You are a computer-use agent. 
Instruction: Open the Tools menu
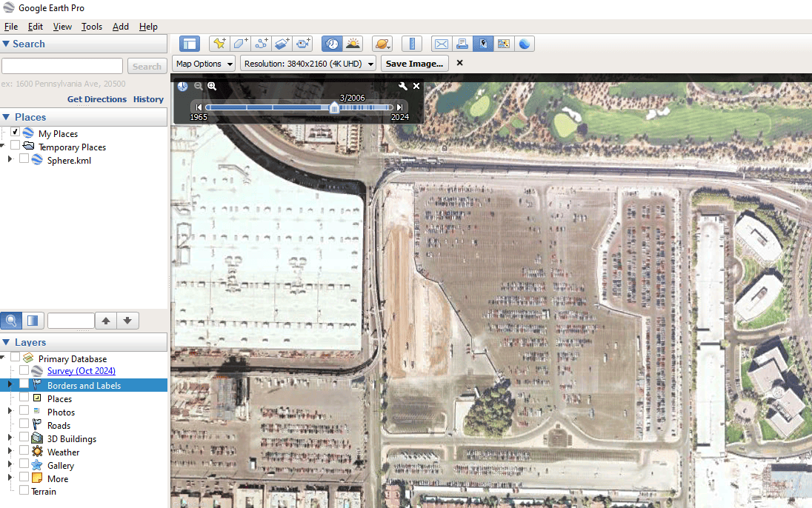(x=92, y=27)
